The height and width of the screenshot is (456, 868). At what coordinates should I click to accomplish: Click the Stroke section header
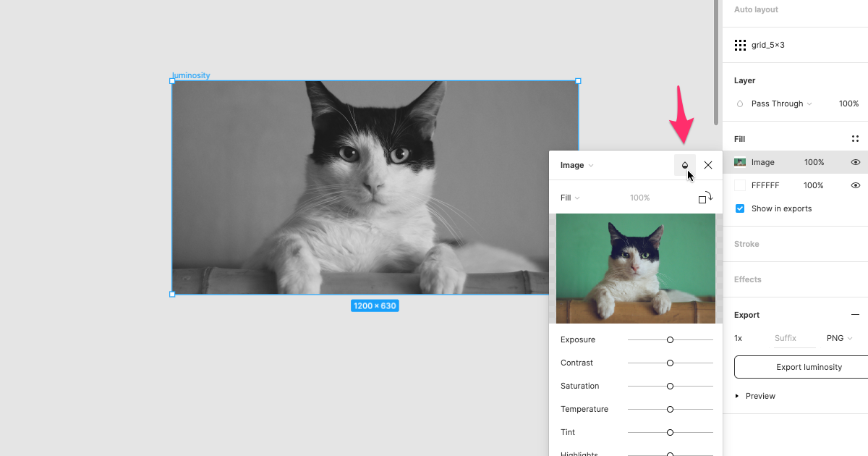(x=746, y=244)
